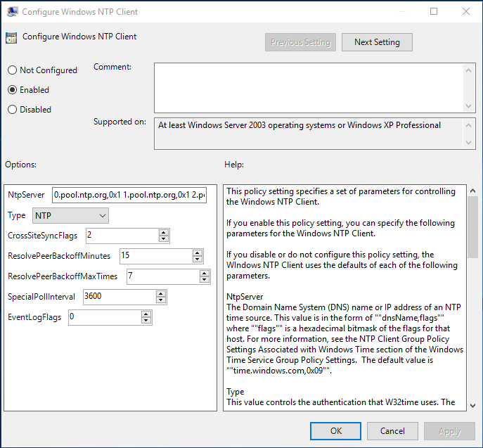Image resolution: width=483 pixels, height=448 pixels.
Task: Decrease SpecialPollInterval with down arrow
Action: tap(161, 300)
